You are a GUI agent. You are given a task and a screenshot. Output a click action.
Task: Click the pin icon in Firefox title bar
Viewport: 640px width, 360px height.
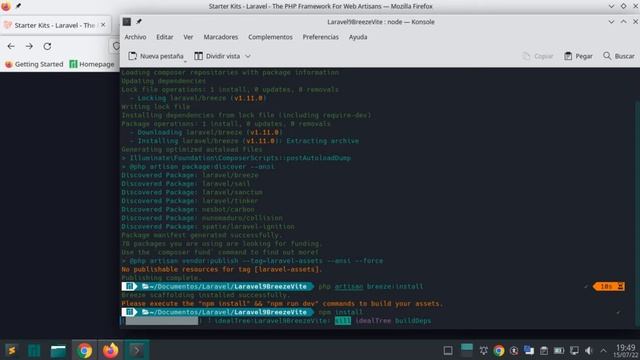pyautogui.click(x=18, y=6)
